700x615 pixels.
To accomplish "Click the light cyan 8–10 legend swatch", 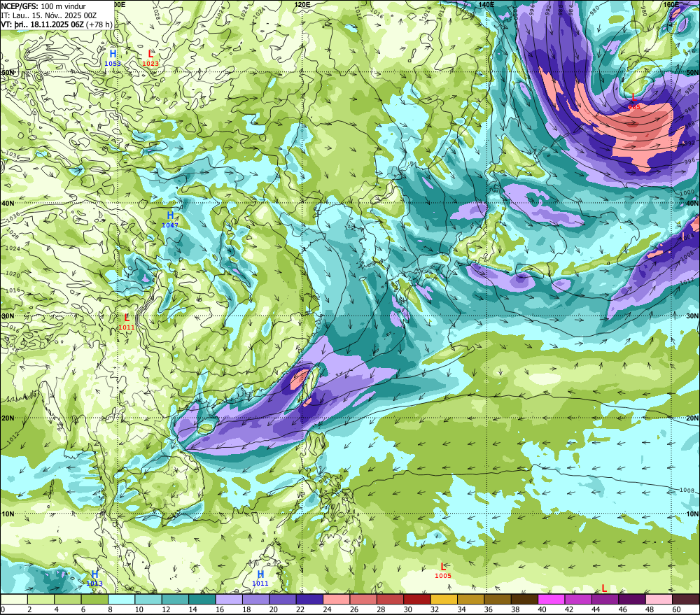I will (x=121, y=599).
